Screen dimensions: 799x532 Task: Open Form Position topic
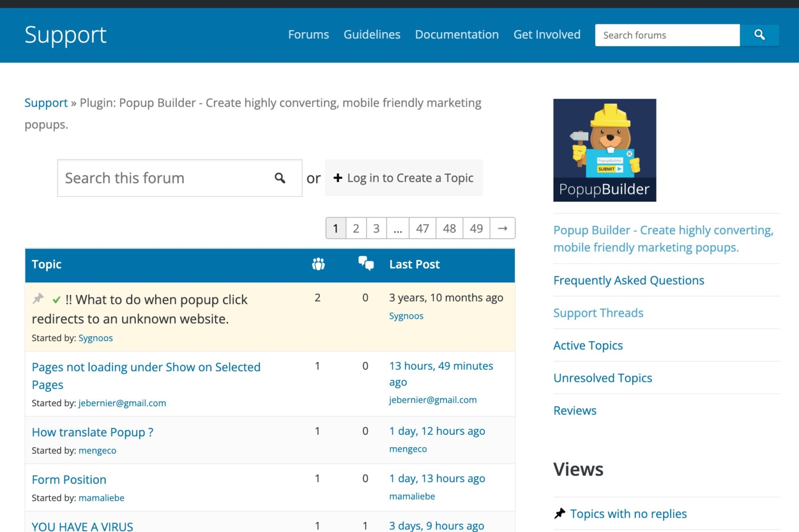69,479
